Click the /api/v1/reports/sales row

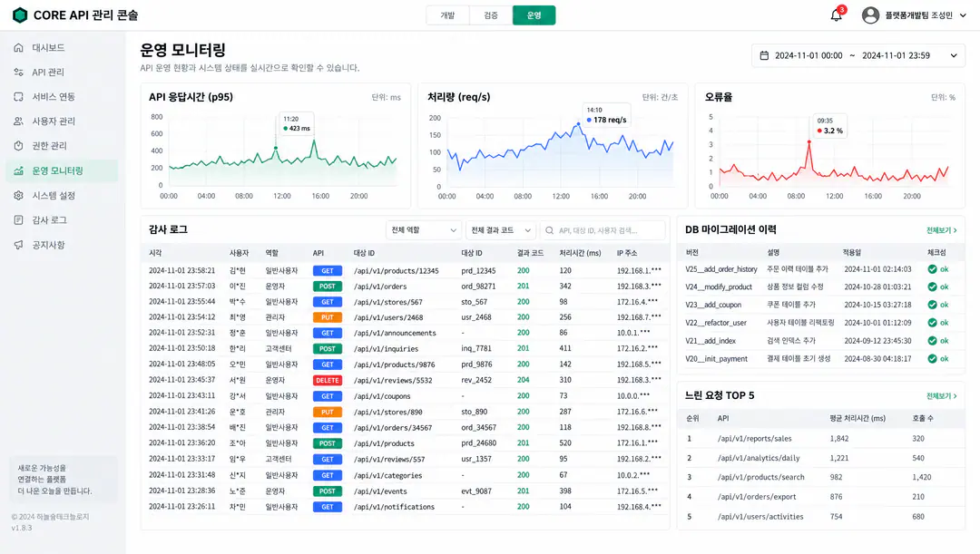pyautogui.click(x=820, y=439)
